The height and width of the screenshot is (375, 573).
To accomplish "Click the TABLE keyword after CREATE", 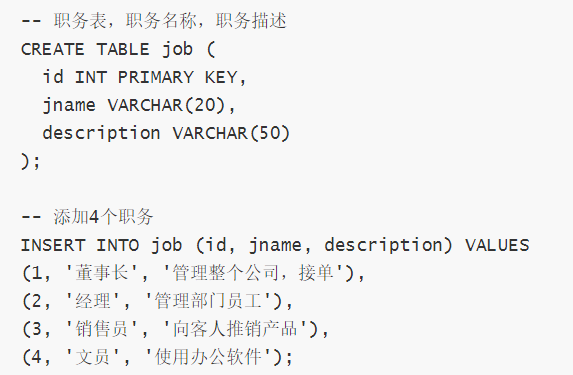I will coord(123,50).
